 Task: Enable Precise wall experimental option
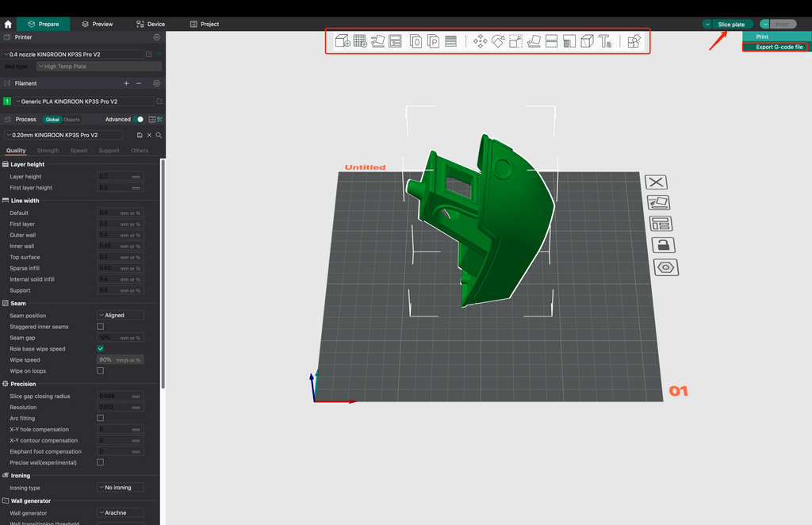[x=100, y=462]
